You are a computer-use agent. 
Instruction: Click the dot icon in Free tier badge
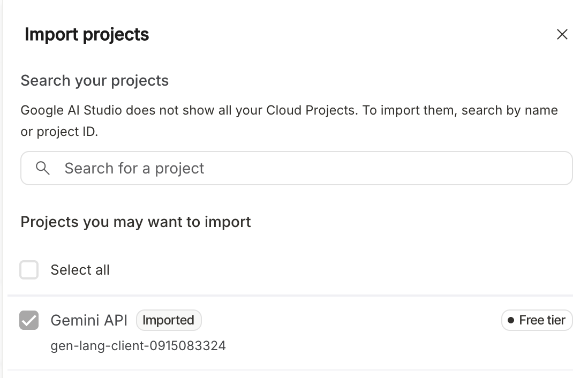pos(511,320)
